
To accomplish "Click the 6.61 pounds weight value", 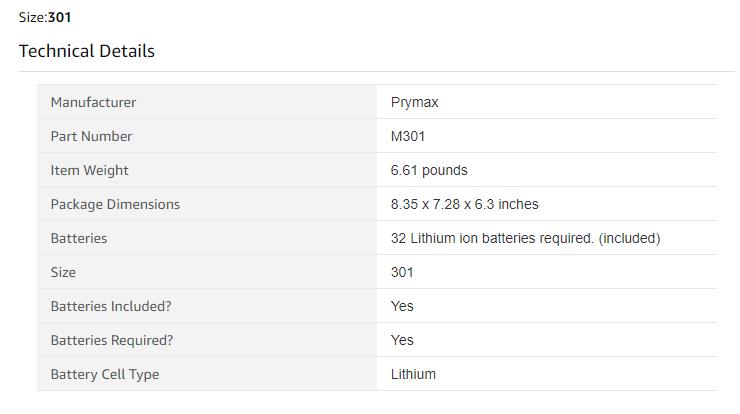I will tap(429, 170).
